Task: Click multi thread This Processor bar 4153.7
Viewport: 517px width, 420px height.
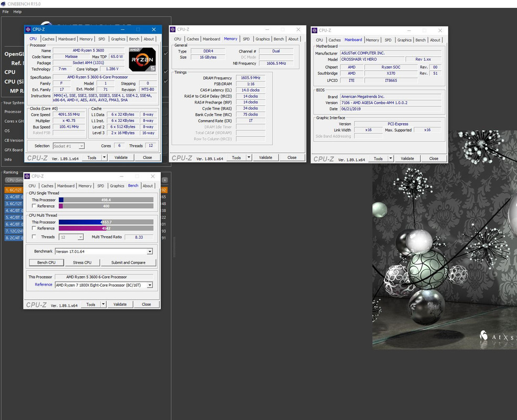Action: (x=106, y=222)
